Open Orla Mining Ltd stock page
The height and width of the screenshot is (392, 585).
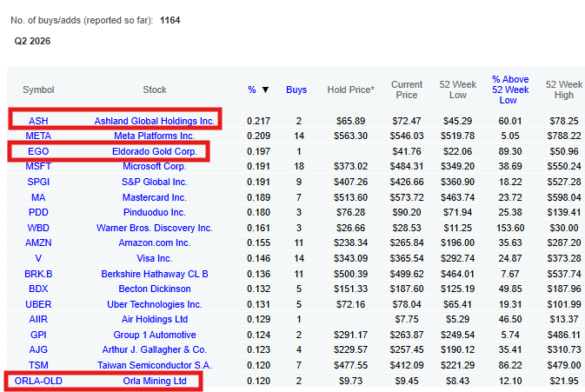click(155, 382)
